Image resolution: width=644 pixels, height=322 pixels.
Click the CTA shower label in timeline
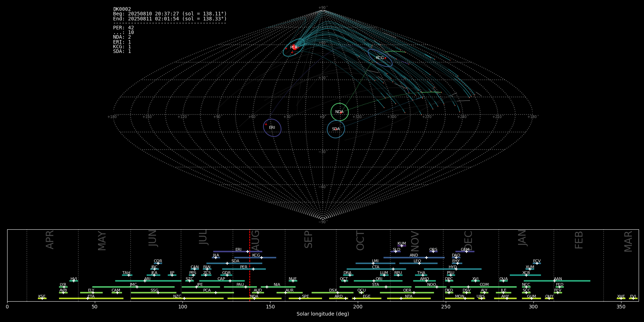pyautogui.click(x=376, y=267)
